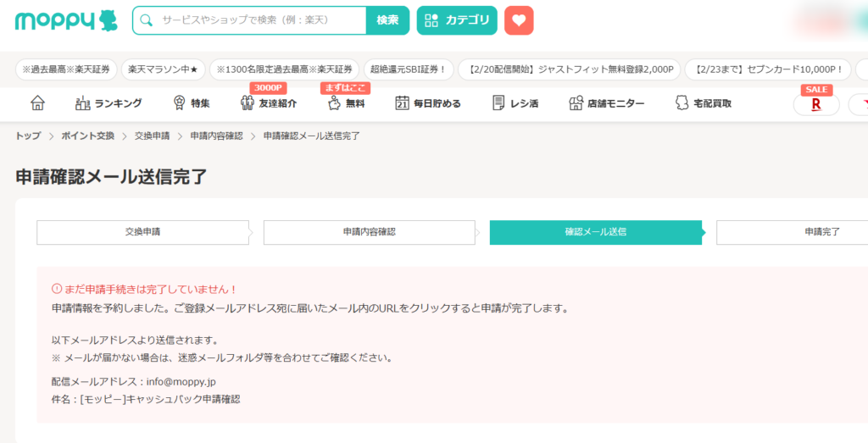Click the 交換申請 breadcrumb link
The width and height of the screenshot is (868, 443).
click(153, 136)
